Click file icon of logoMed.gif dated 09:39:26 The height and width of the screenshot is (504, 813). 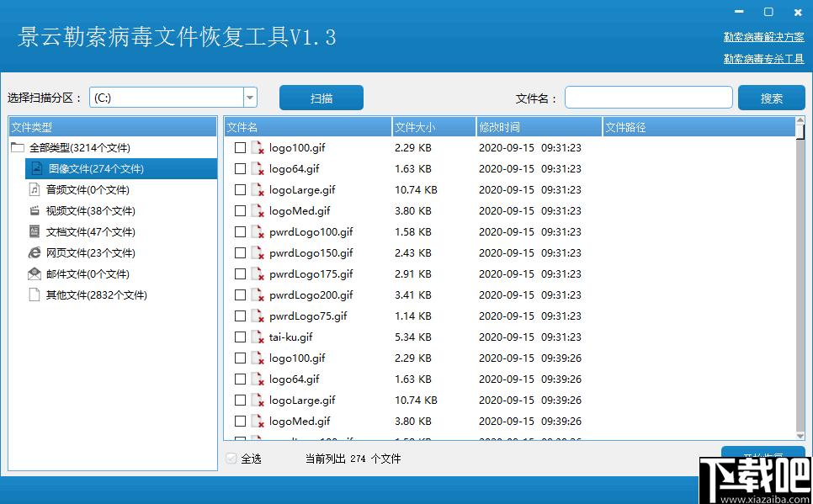(x=258, y=421)
